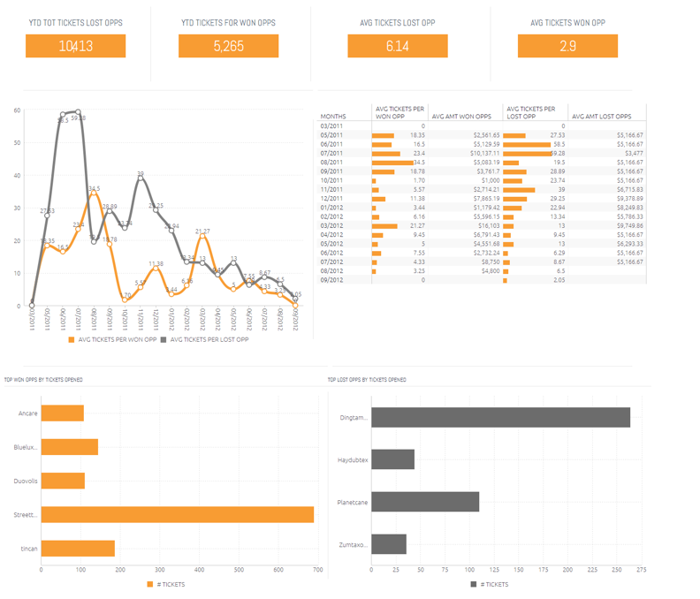The image size is (700, 599).
Task: Click the gray # TICKETS legend marker
Action: 474,584
